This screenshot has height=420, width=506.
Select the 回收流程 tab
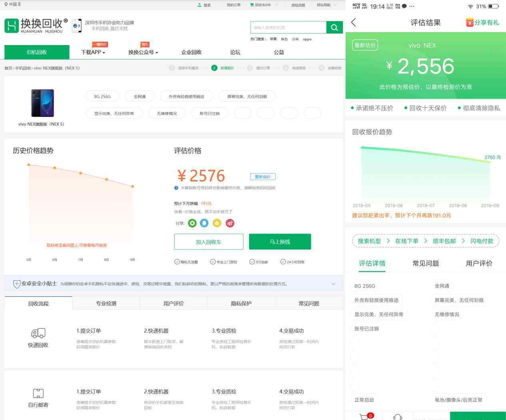pos(38,303)
